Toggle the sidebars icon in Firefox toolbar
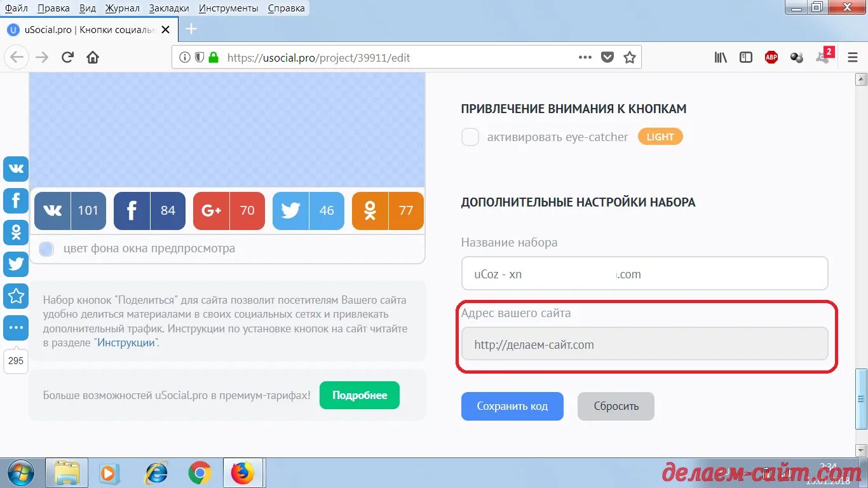Screen dimensions: 868x488 (x=746, y=57)
